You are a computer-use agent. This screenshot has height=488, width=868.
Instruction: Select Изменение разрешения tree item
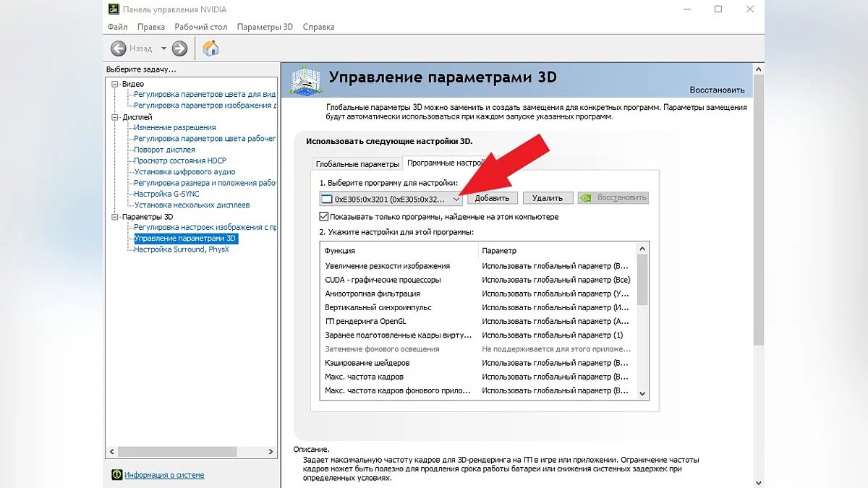(175, 128)
